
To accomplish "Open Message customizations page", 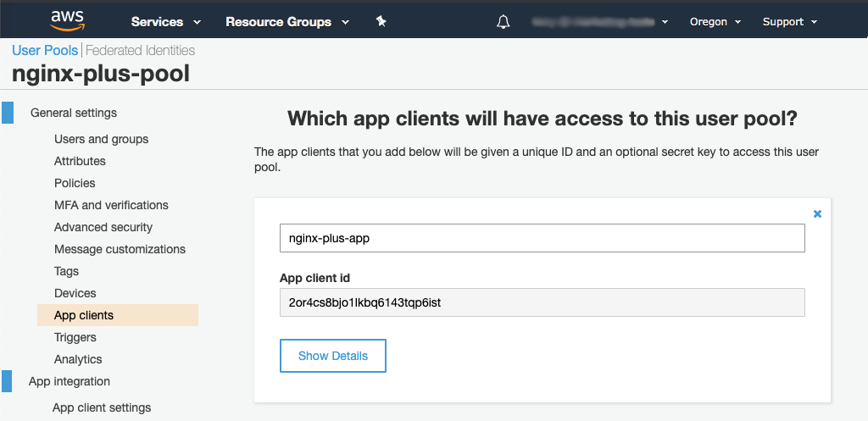I will pyautogui.click(x=120, y=250).
